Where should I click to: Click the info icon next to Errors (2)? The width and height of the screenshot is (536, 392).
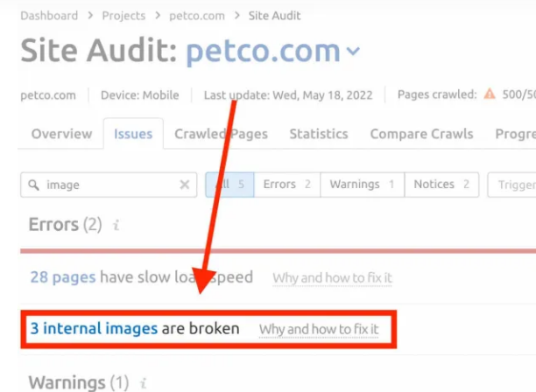tap(116, 225)
